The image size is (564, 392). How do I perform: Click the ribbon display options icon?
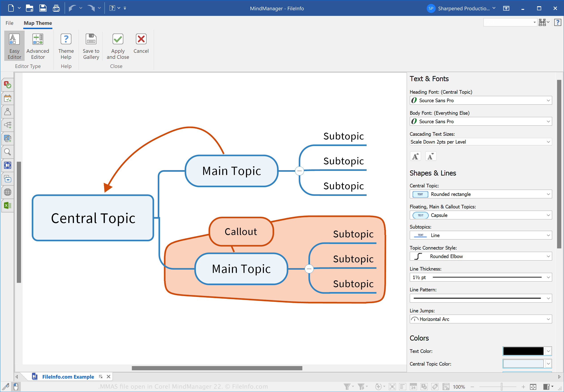click(506, 8)
